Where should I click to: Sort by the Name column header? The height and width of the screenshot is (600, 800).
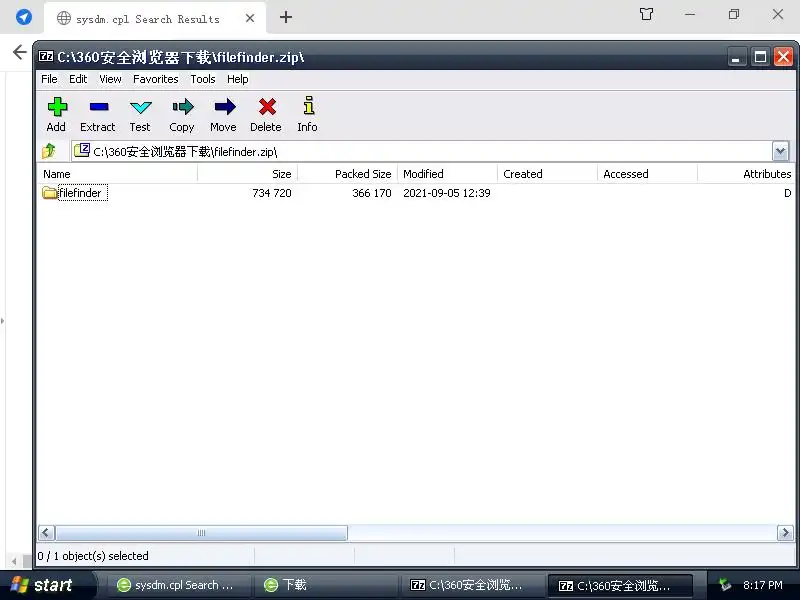117,174
